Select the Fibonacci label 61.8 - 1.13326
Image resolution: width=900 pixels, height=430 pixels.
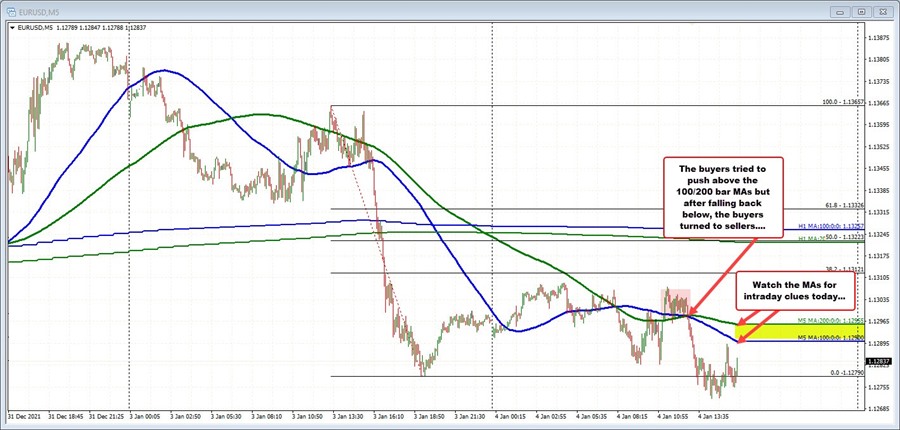pos(845,204)
